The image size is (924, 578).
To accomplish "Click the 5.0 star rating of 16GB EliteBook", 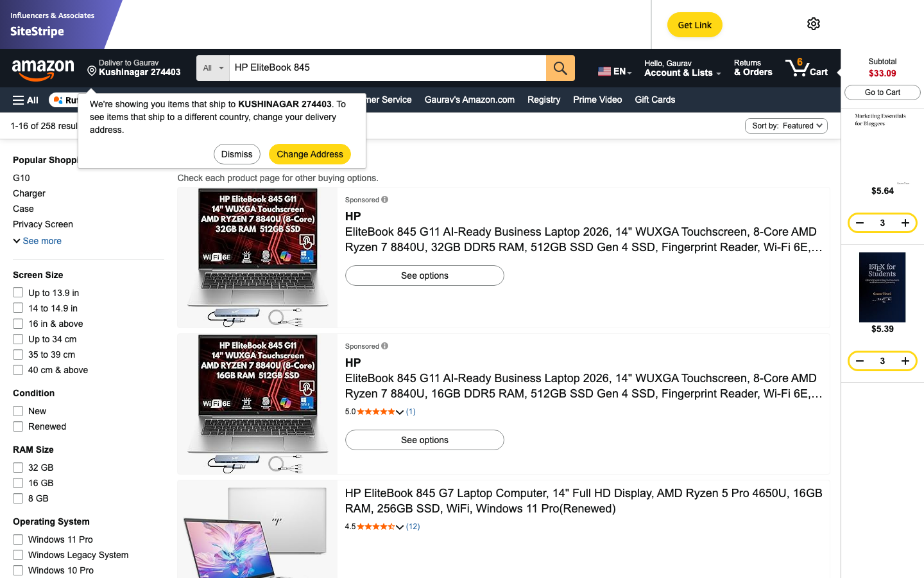I will click(x=376, y=412).
